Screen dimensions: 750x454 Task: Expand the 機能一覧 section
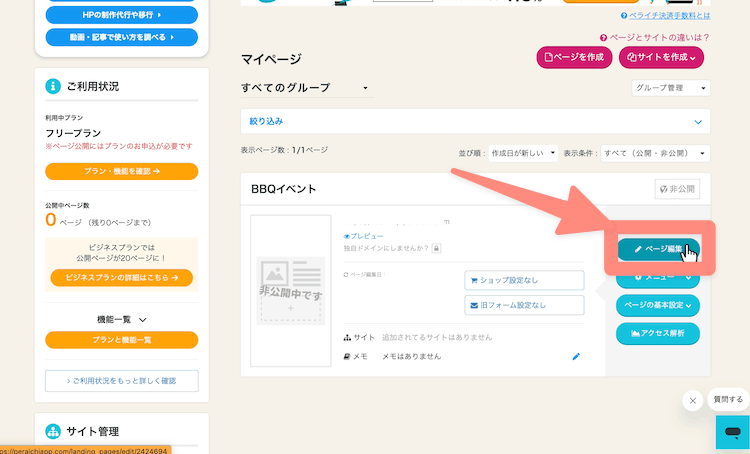pyautogui.click(x=121, y=319)
